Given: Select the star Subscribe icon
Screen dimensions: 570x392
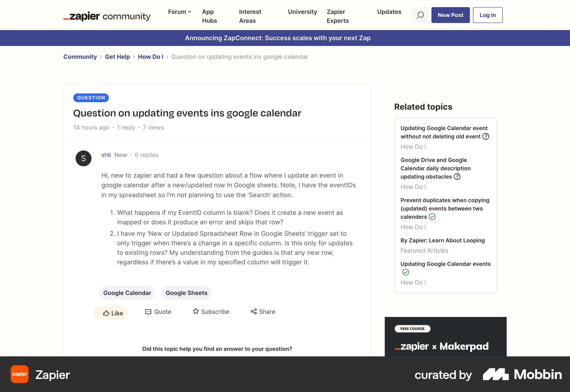Looking at the screenshot, I should tap(195, 312).
